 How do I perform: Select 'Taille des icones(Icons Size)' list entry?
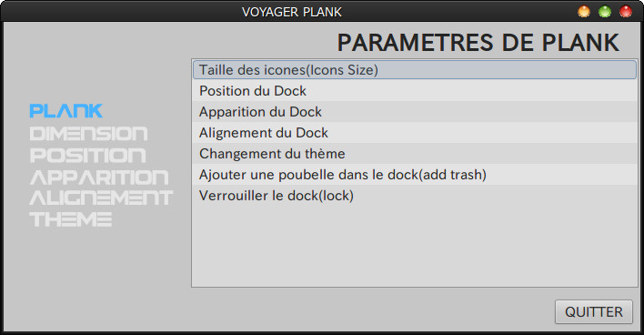pyautogui.click(x=415, y=70)
